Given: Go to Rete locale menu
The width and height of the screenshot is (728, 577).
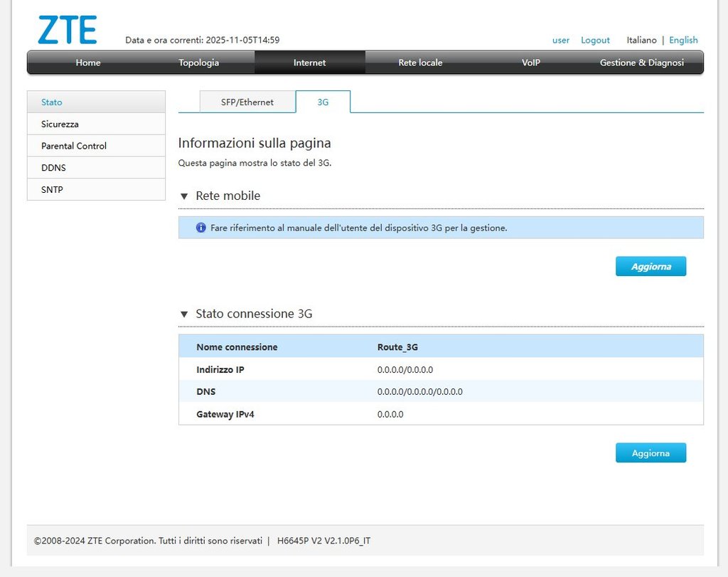Looking at the screenshot, I should (420, 63).
